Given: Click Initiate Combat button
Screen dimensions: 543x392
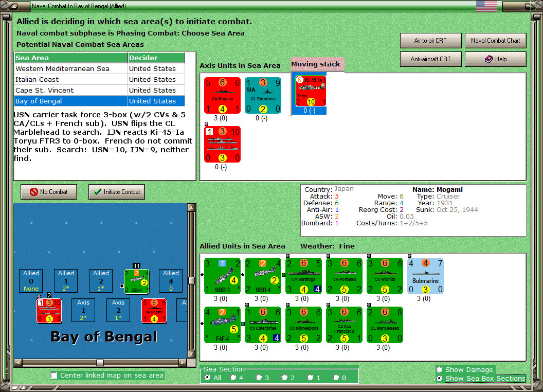Looking at the screenshot, I should tap(117, 192).
